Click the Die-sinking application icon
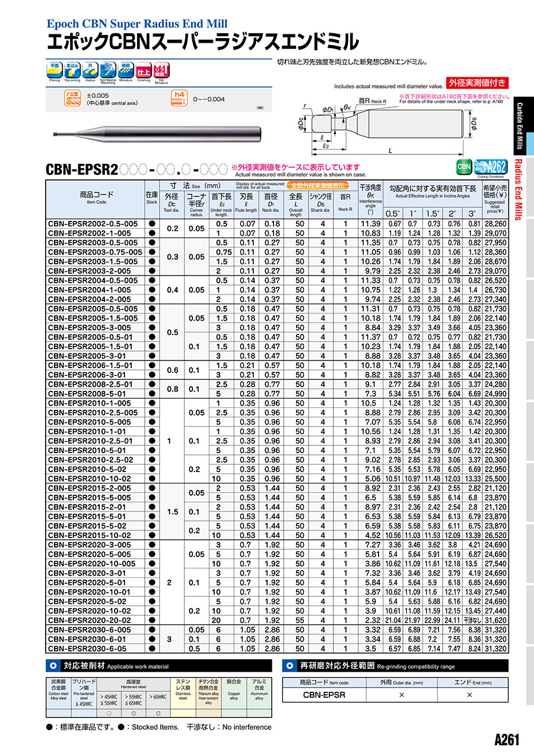The height and width of the screenshot is (756, 534). coord(72,71)
